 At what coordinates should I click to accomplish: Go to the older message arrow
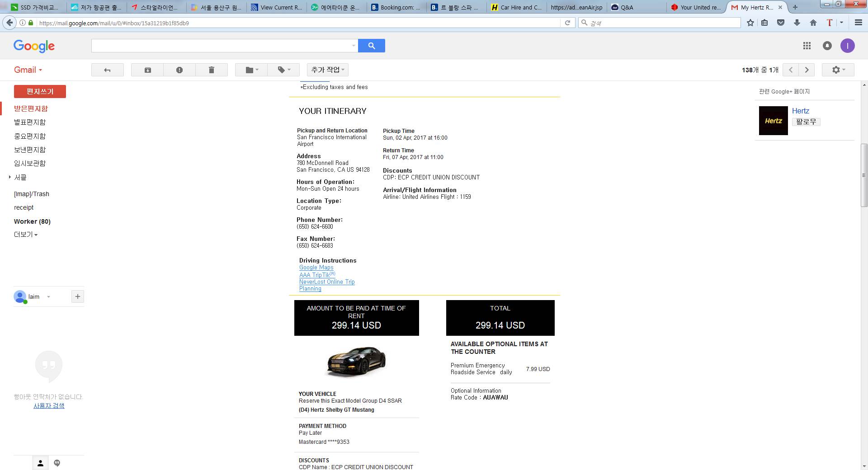[x=807, y=70]
